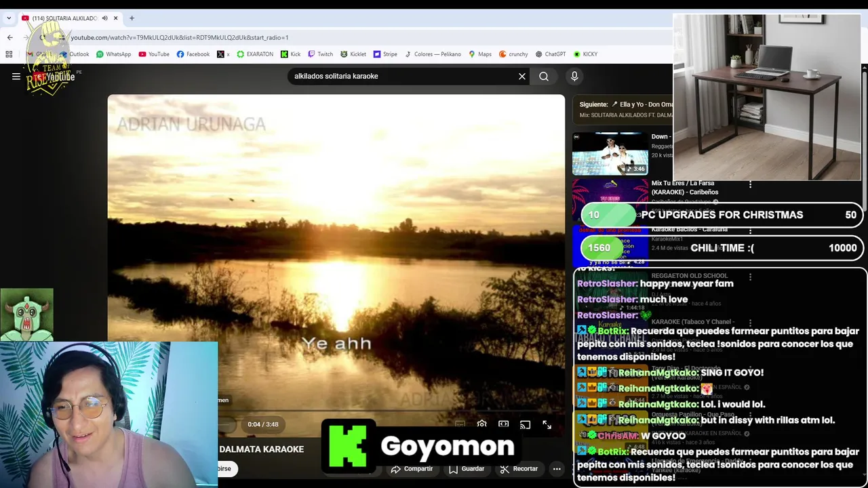868x488 pixels.
Task: Open the Facebook bookmark
Action: tap(193, 54)
